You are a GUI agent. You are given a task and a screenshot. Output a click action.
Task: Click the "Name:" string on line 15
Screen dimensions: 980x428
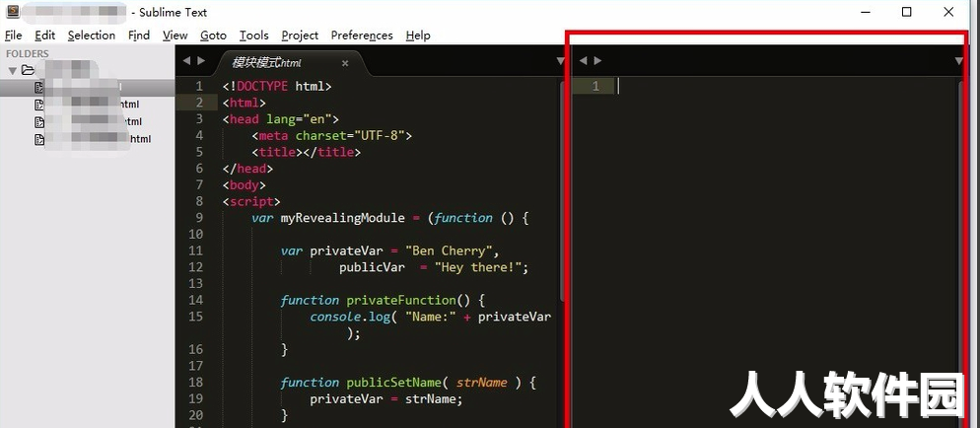click(431, 317)
